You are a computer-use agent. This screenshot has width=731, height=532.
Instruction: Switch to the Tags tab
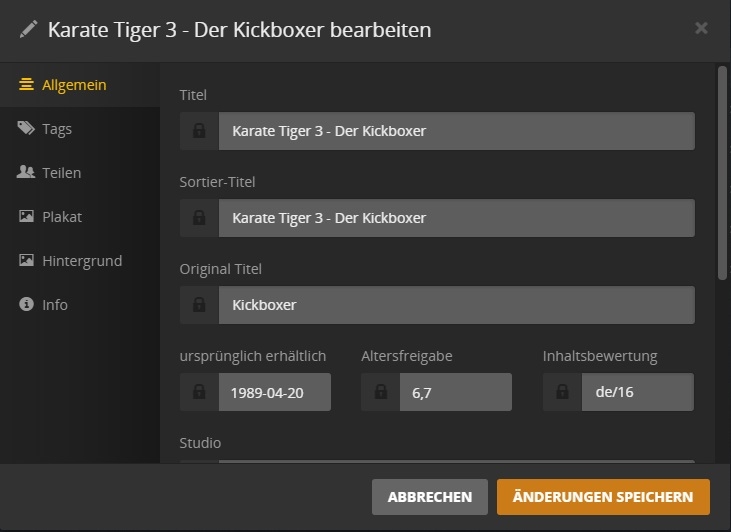pos(80,128)
